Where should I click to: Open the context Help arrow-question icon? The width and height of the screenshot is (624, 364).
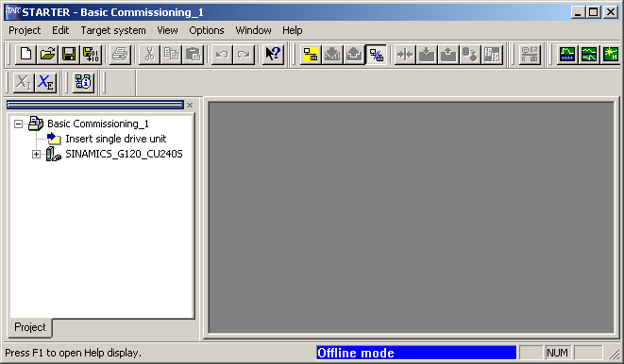click(273, 54)
